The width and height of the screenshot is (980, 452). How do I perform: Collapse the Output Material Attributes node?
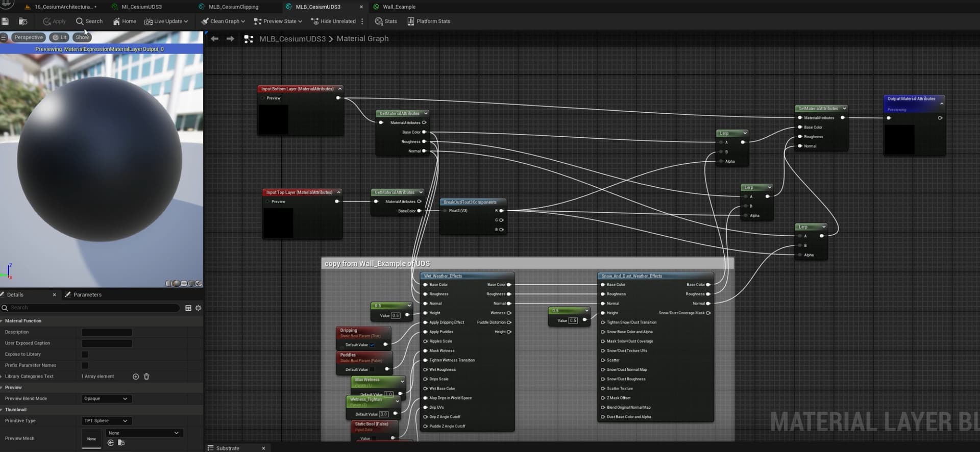942,104
